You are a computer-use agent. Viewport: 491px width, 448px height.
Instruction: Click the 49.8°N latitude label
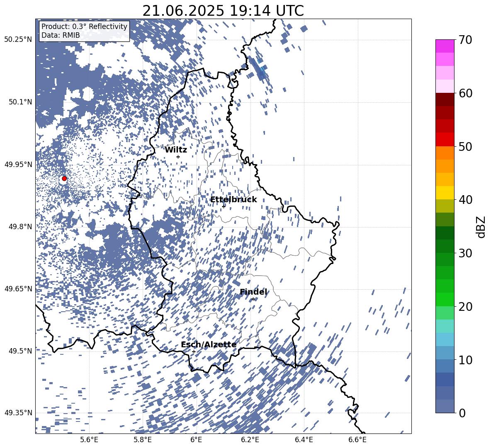click(x=20, y=227)
